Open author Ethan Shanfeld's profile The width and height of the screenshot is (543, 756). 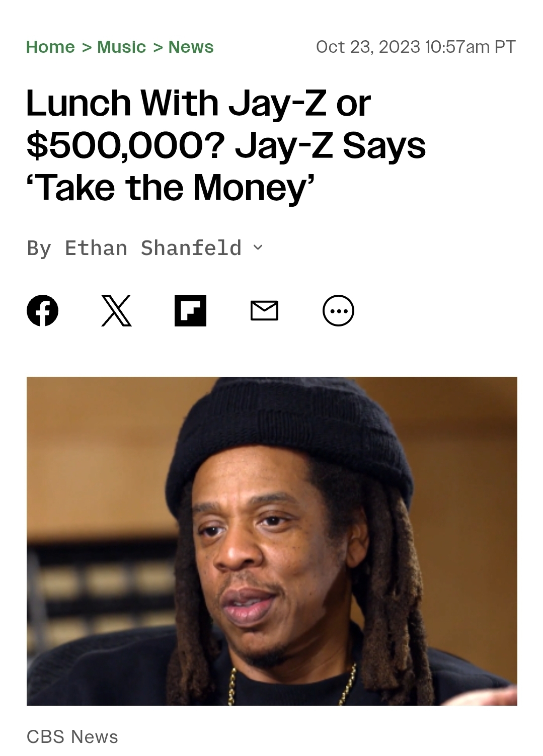point(153,248)
